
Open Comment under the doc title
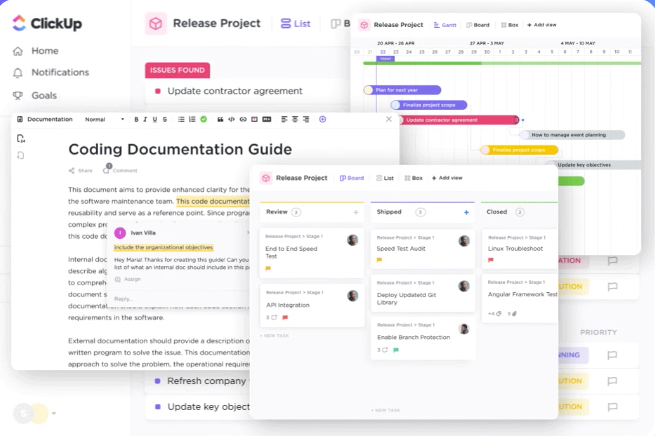(x=120, y=170)
